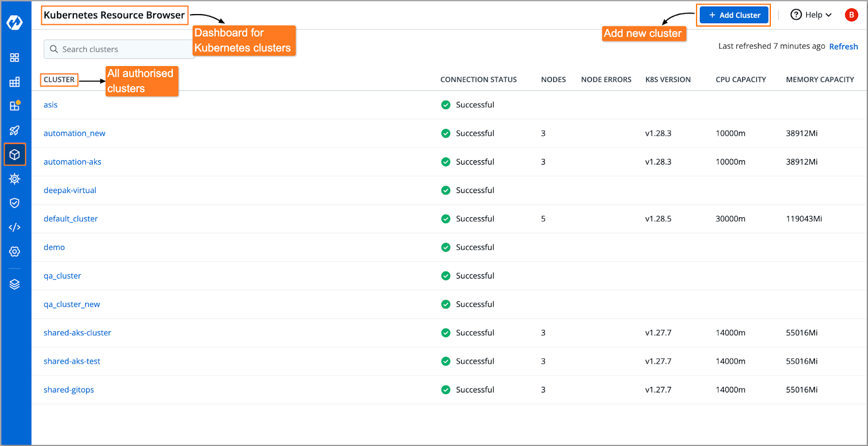
Task: Click v1.27.7 in shared-aks-test row
Action: click(658, 361)
